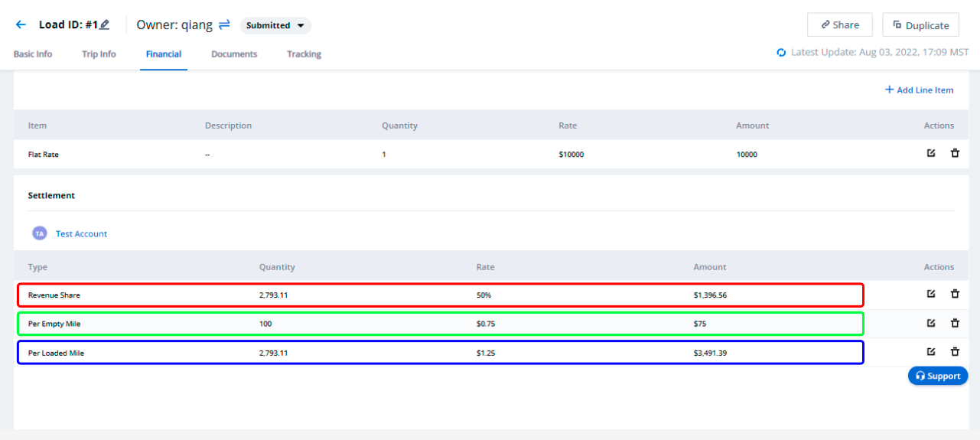Edit the Load ID with pencil icon

point(105,24)
